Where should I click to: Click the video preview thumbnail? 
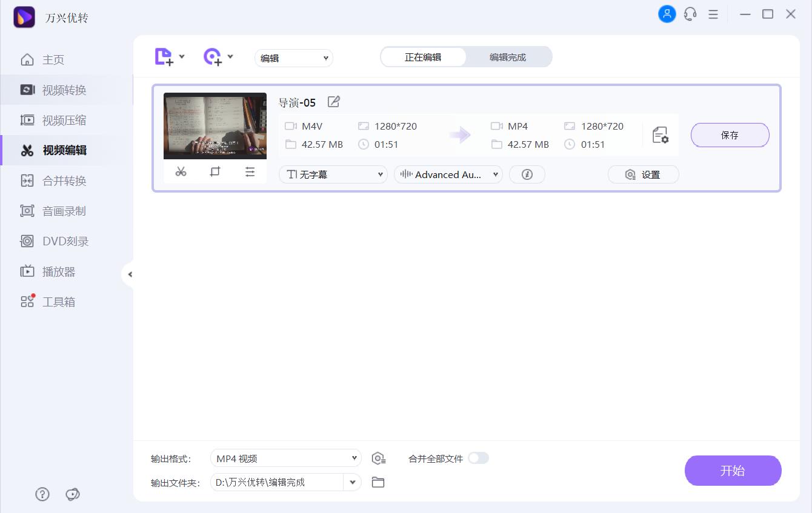(215, 125)
